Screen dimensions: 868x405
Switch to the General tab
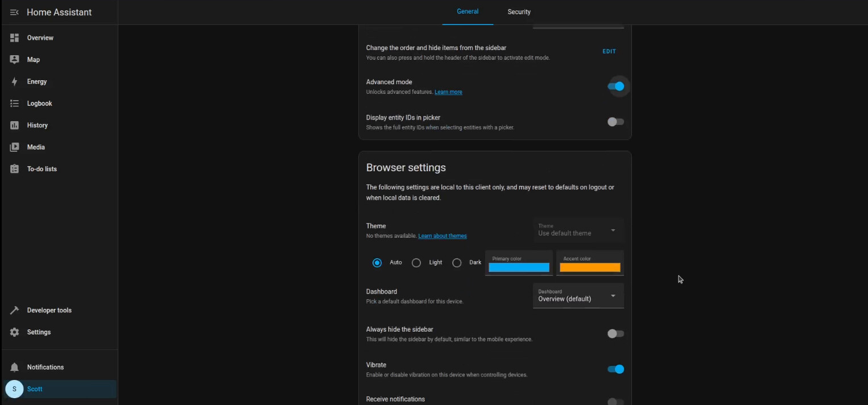pyautogui.click(x=468, y=12)
